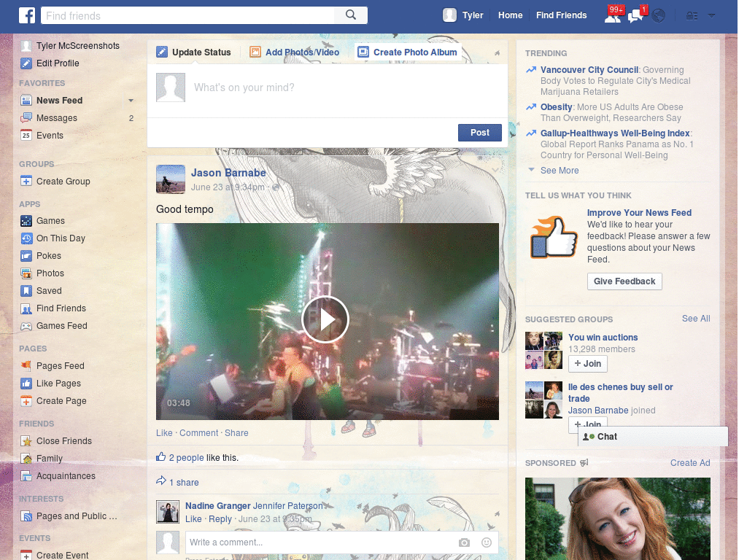This screenshot has height=560, width=747.
Task: Open emoji picker in comment box
Action: 487,542
